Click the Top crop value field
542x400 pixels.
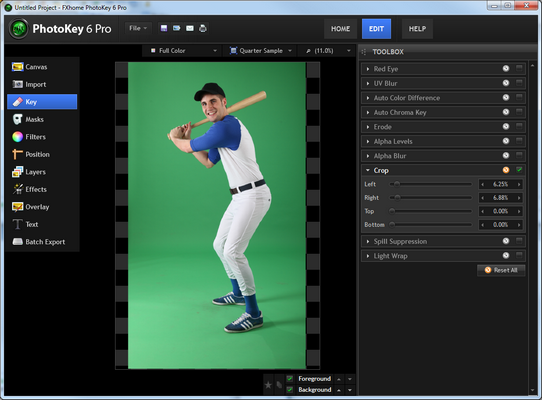(x=501, y=211)
